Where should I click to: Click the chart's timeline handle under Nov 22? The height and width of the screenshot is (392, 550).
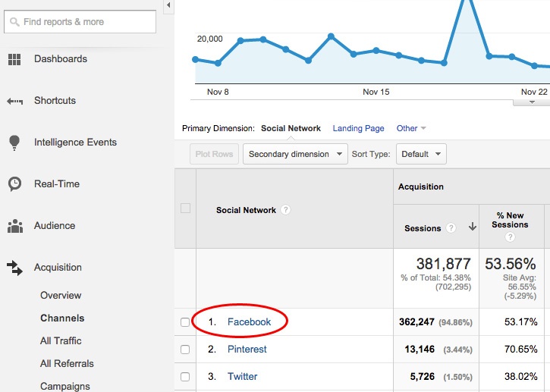point(534,102)
